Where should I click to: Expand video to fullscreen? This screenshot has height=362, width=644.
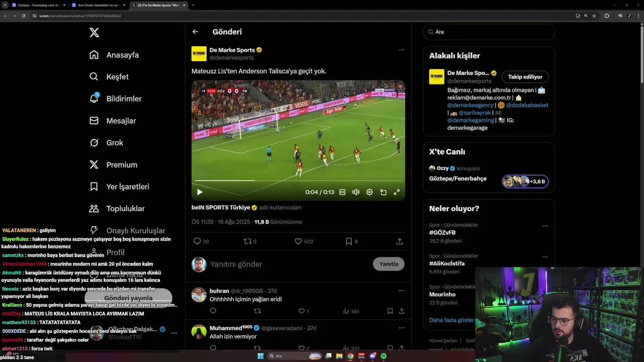[x=396, y=192]
